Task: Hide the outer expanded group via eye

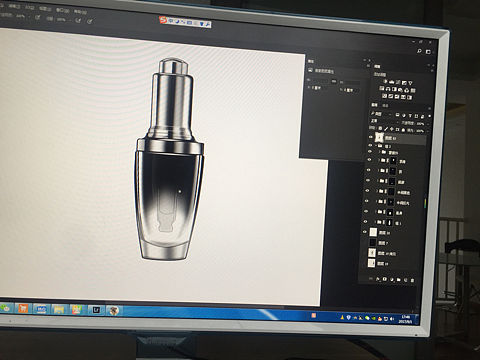Action: [370, 145]
